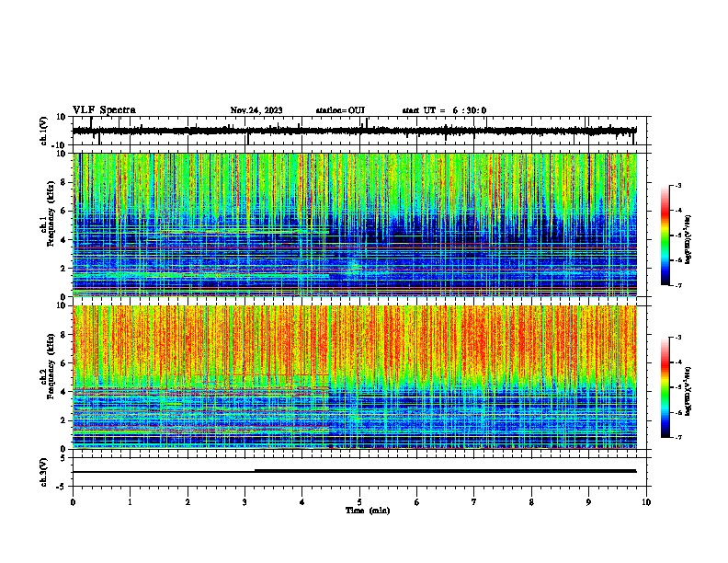The width and height of the screenshot is (728, 563).
Task: Click the "8" kHz tick of ch.1 spectrogram
Action: 64,182
